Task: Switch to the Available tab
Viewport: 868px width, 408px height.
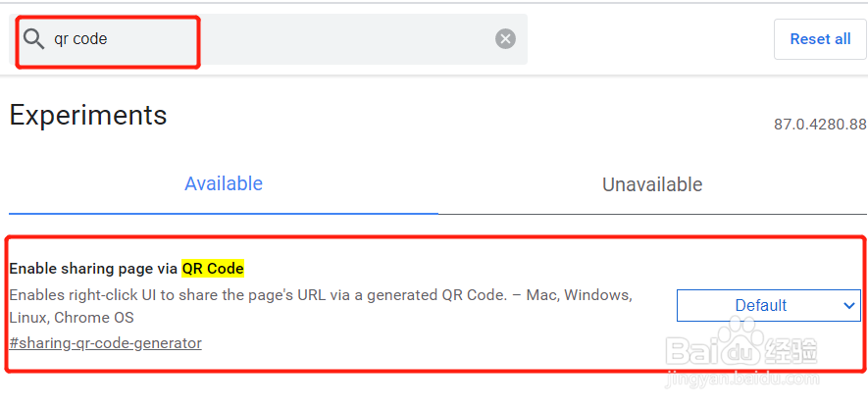Action: click(224, 183)
